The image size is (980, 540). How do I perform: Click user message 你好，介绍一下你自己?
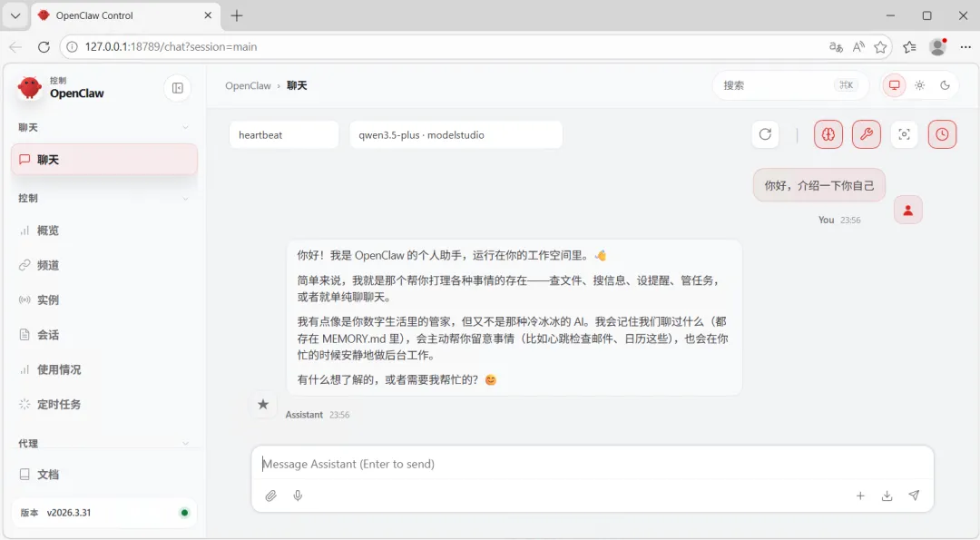(818, 185)
